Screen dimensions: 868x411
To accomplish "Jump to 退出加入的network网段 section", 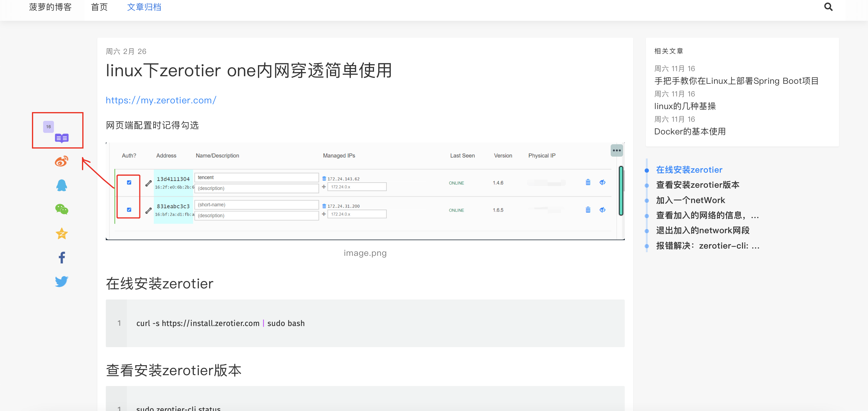I will click(x=702, y=231).
